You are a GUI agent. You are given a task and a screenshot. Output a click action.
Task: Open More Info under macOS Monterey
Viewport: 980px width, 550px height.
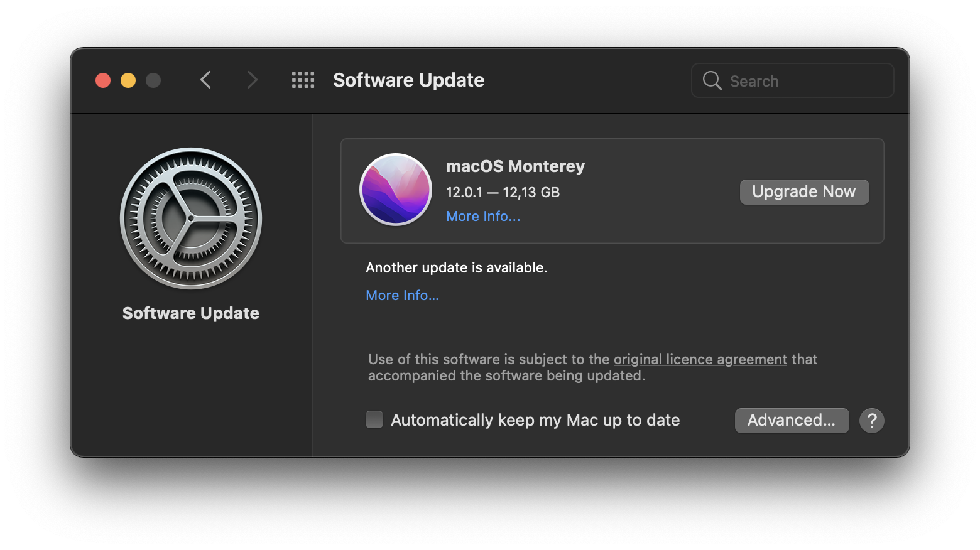coord(483,216)
